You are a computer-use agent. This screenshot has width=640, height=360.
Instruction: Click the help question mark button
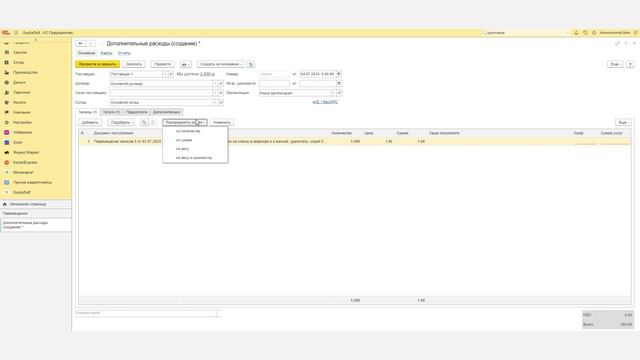tap(630, 64)
